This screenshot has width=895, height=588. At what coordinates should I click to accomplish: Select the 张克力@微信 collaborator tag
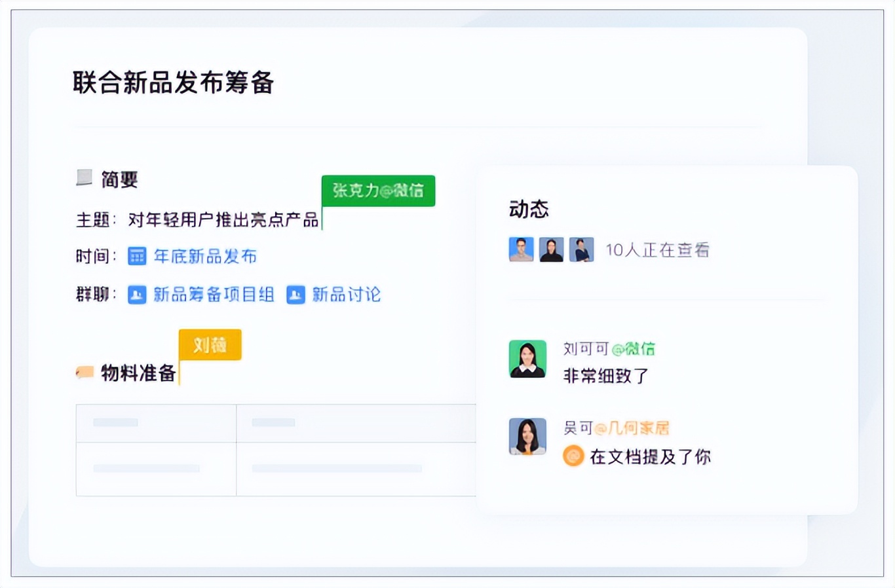coord(377,191)
